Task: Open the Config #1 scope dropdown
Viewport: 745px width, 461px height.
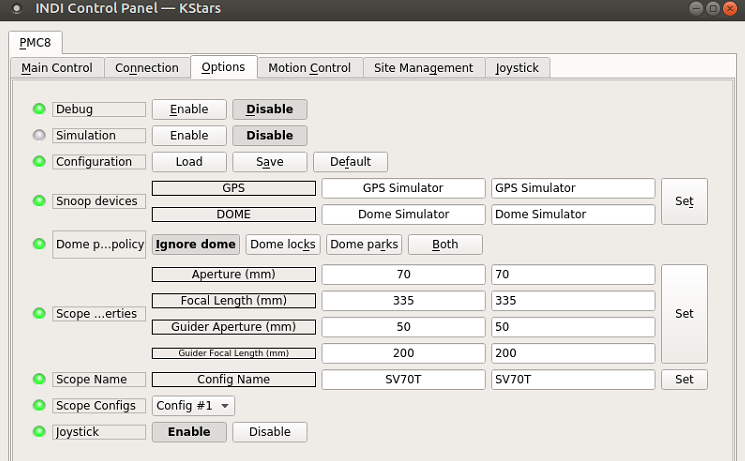Action: (x=193, y=406)
